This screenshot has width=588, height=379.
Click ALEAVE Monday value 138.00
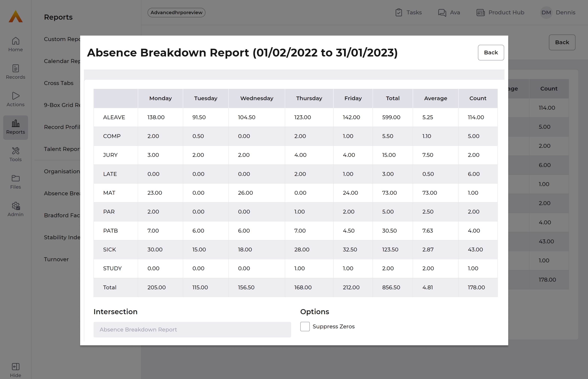pos(156,117)
